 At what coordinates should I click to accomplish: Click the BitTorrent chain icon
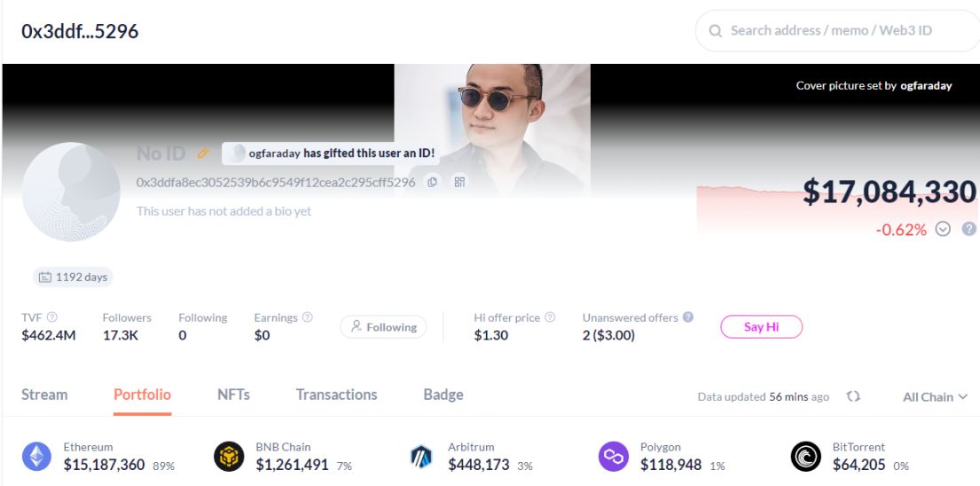tap(806, 457)
